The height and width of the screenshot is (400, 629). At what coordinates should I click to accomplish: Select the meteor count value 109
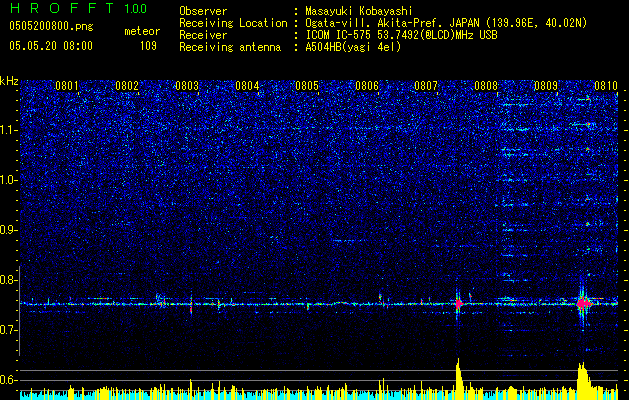(148, 46)
